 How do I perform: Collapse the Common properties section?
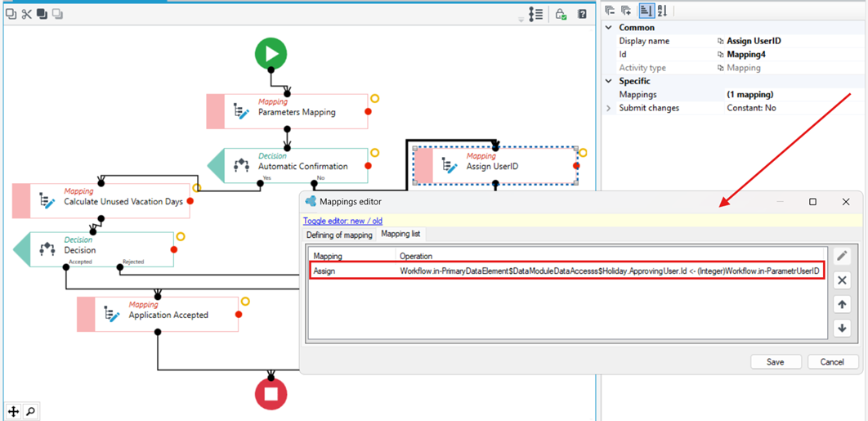[609, 27]
